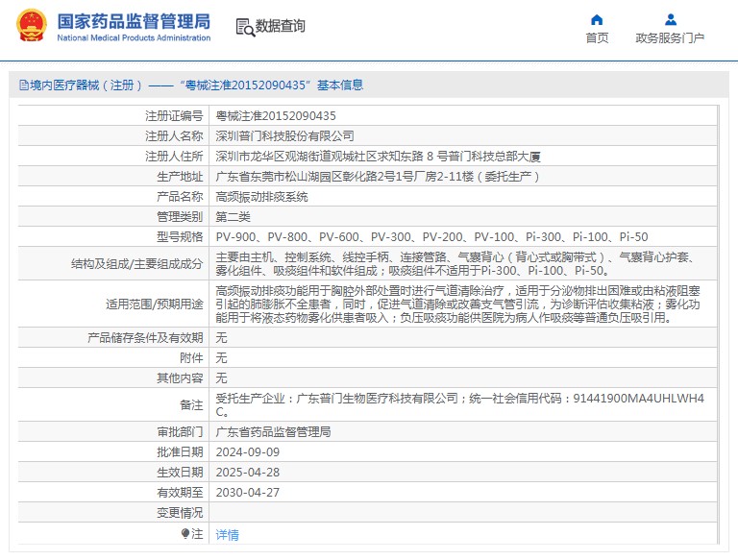Screen dimensions: 738x560
Task: Click effective date 2025-04-28
Action: (248, 473)
